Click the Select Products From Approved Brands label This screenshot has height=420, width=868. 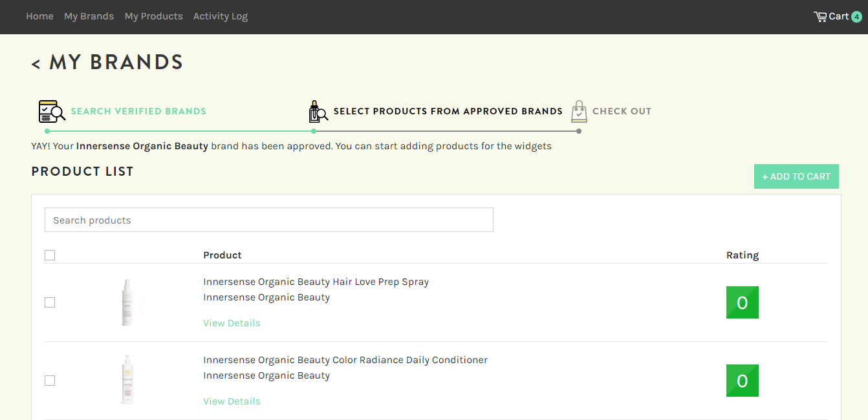point(448,111)
